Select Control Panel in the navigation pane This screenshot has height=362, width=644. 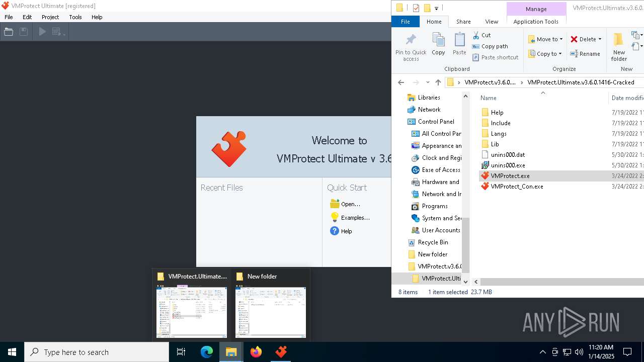[x=436, y=122]
